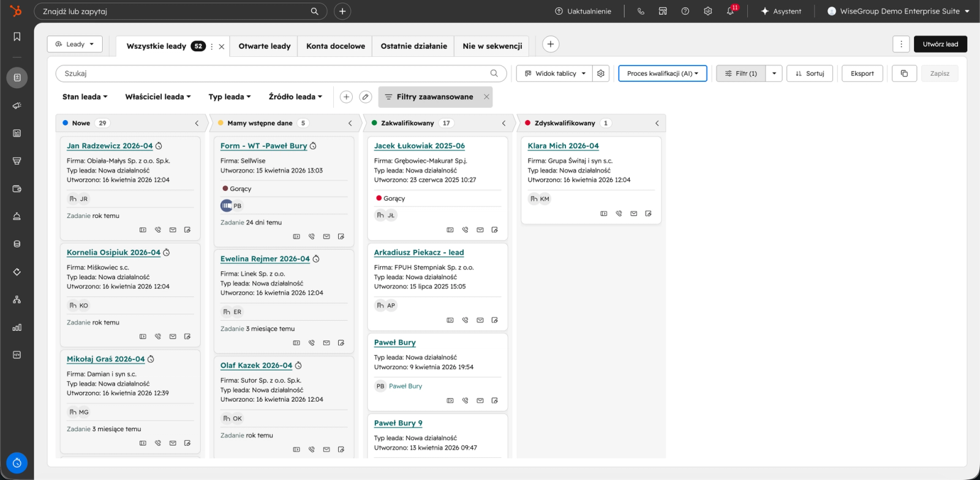Screen dimensions: 980x480
Task: Click the Sortuj button
Action: (810, 73)
